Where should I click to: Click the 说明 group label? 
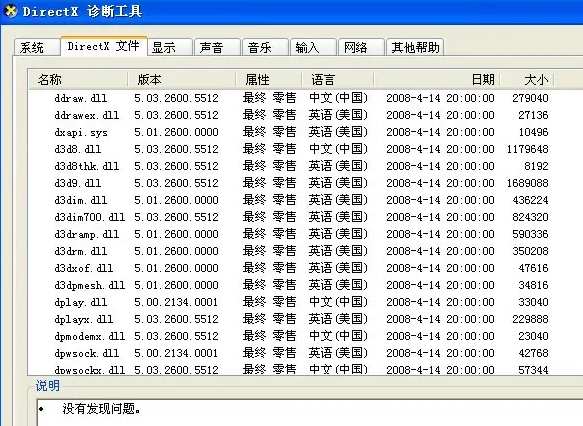(x=47, y=386)
